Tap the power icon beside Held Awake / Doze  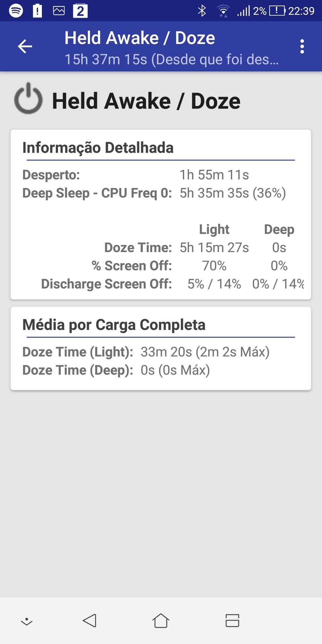(x=28, y=99)
